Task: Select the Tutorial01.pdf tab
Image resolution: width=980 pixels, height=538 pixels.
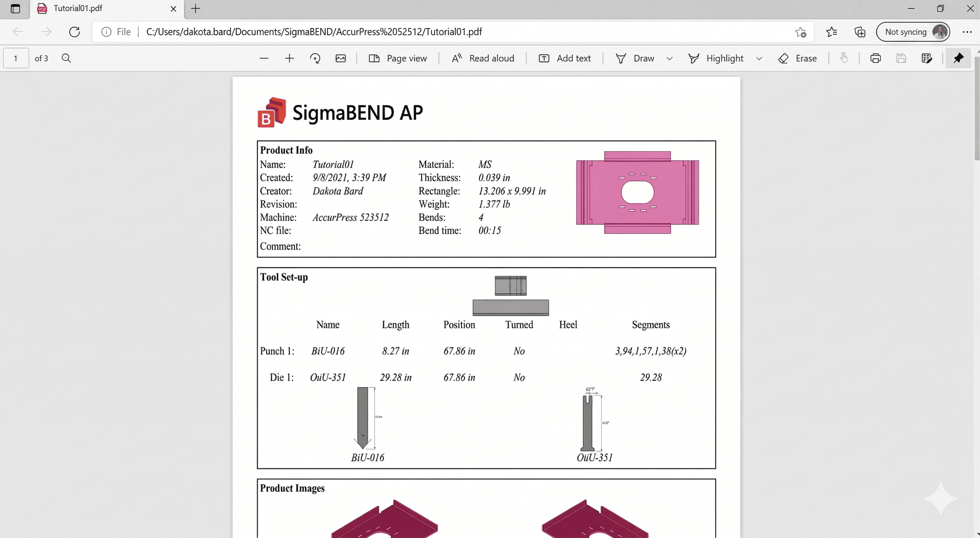Action: point(107,9)
